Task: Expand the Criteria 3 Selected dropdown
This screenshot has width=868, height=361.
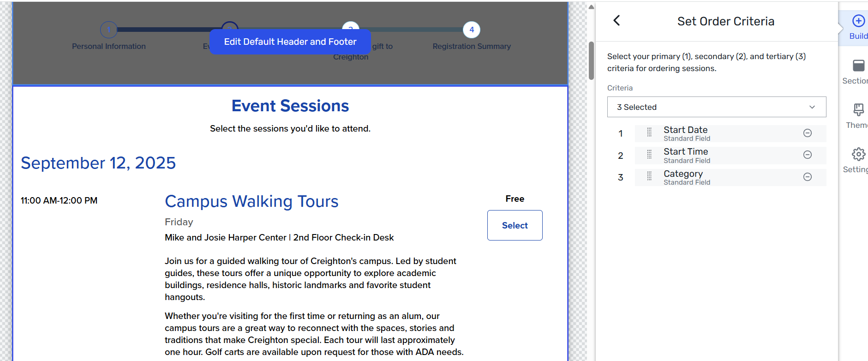Action: [x=717, y=107]
